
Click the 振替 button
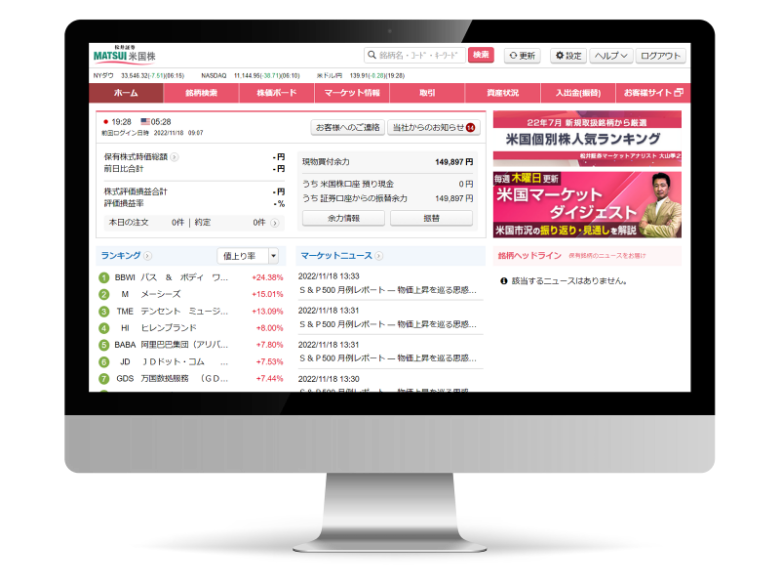point(431,218)
